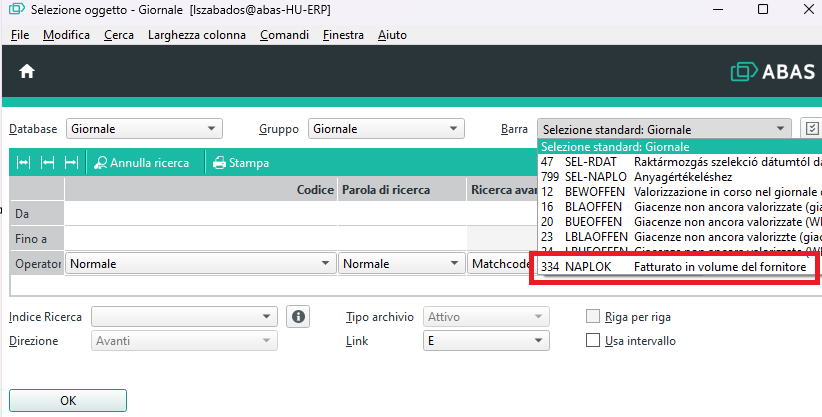Image resolution: width=822 pixels, height=417 pixels.
Task: Open the Tipo archivio dropdown
Action: 486,316
